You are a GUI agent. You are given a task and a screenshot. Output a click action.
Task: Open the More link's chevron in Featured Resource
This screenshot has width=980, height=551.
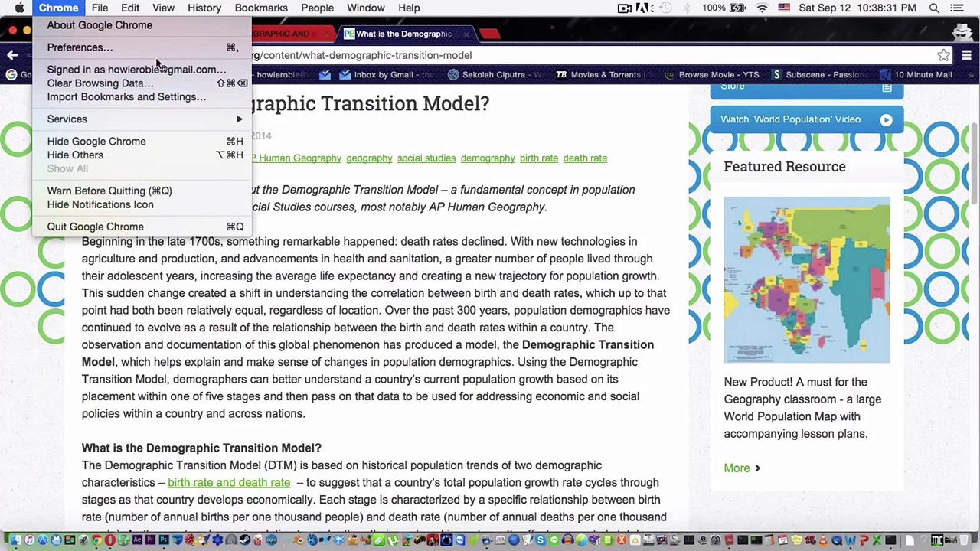click(757, 468)
